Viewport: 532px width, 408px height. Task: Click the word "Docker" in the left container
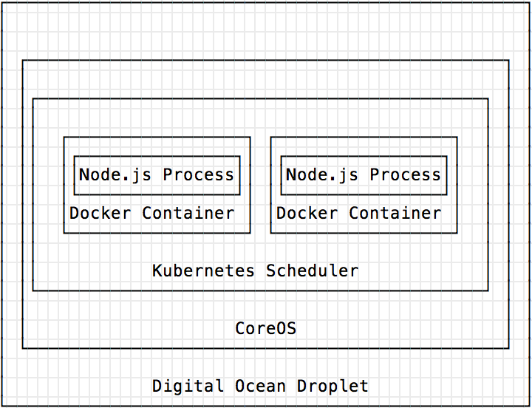tap(100, 214)
